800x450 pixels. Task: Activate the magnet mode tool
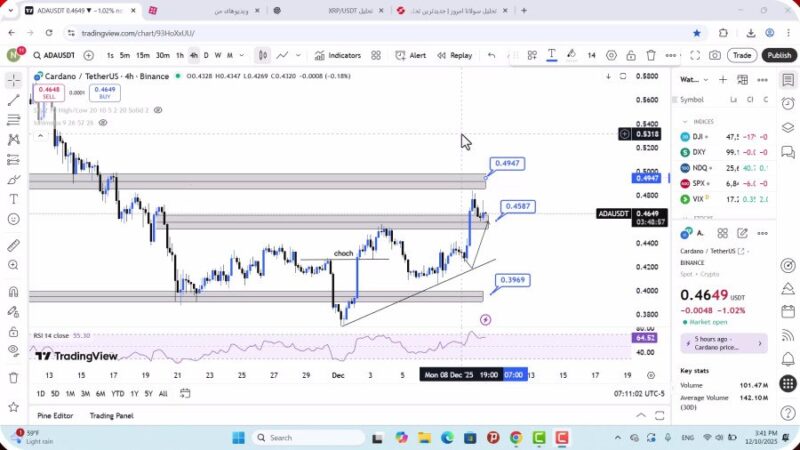coord(13,292)
